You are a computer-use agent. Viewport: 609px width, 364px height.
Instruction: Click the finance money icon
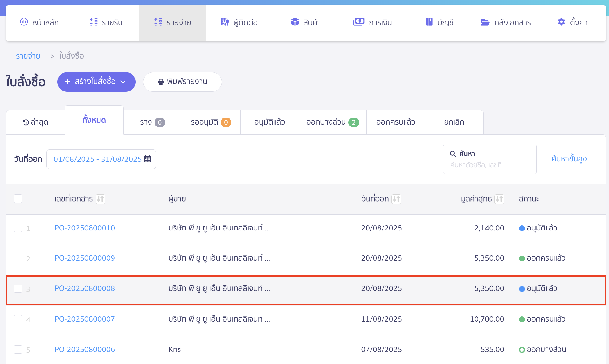click(x=359, y=22)
